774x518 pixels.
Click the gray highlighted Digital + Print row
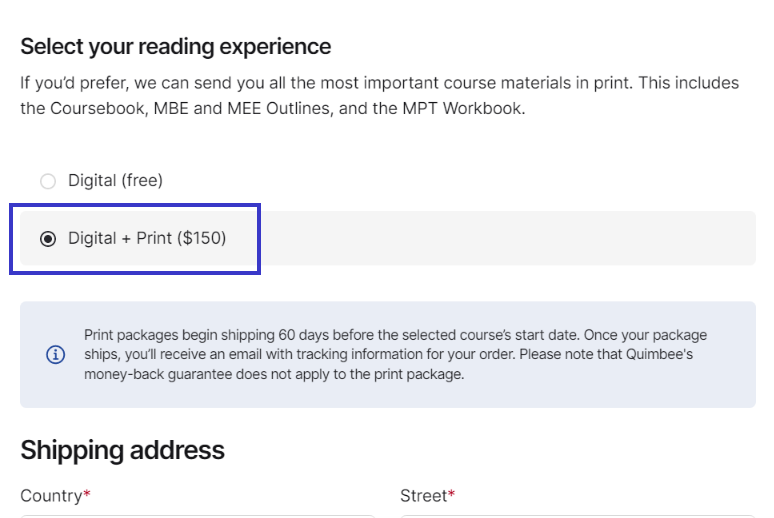[387, 239]
